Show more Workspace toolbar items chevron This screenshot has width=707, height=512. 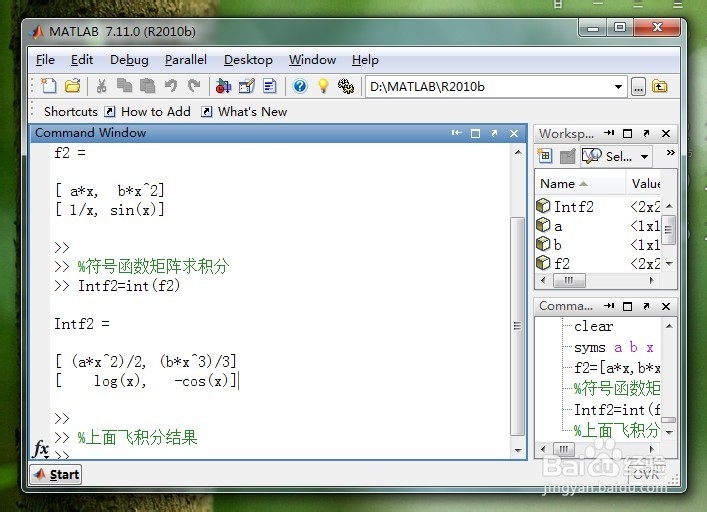tap(670, 152)
